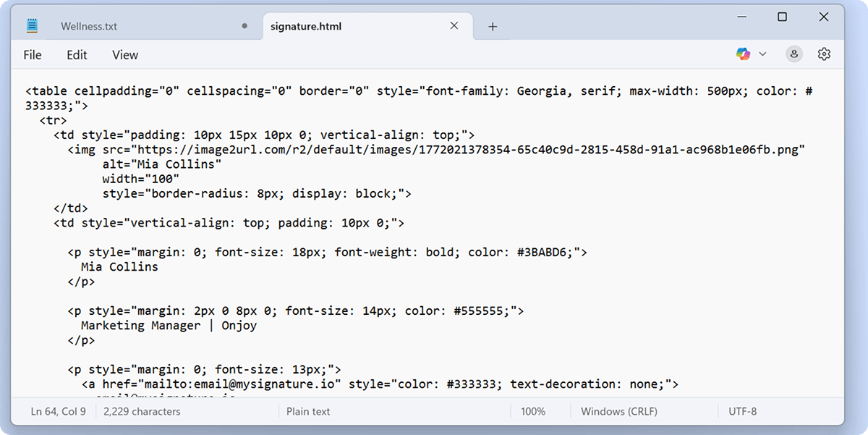Open the Edit menu
The height and width of the screenshot is (435, 868).
click(77, 54)
